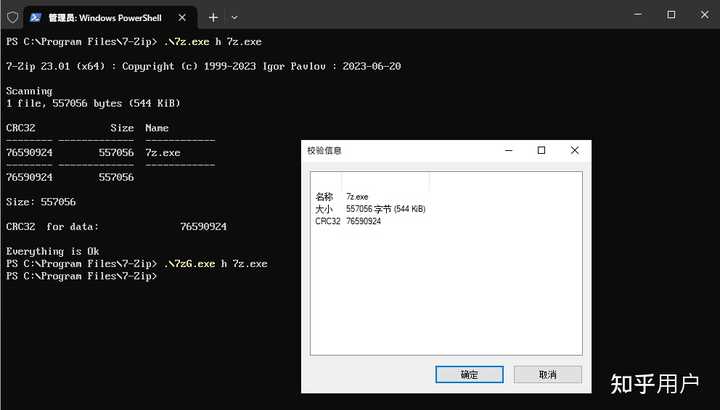
Task: Maximize the PowerShell terminal window
Action: coord(671,15)
